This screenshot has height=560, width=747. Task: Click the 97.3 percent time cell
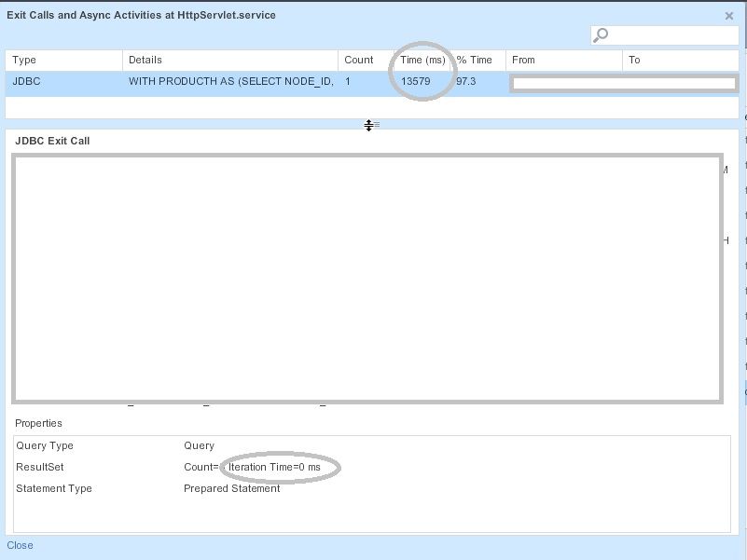coord(466,82)
